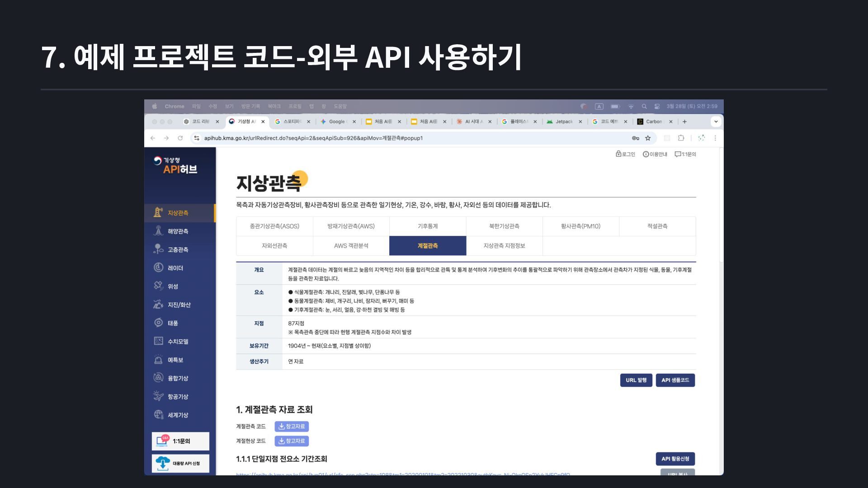This screenshot has width=868, height=488.
Task: Select the 위성 satellite sidebar icon
Action: (x=158, y=286)
